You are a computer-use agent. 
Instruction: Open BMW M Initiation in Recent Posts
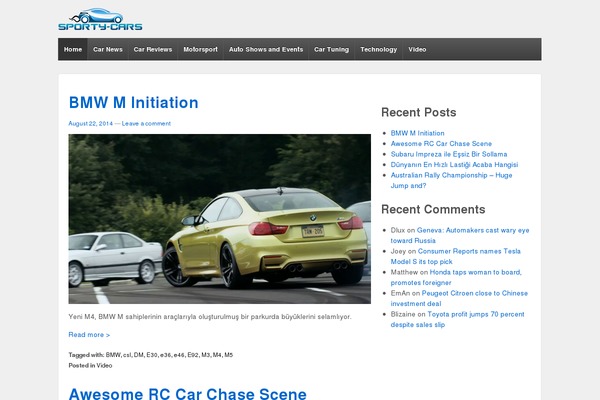(417, 133)
